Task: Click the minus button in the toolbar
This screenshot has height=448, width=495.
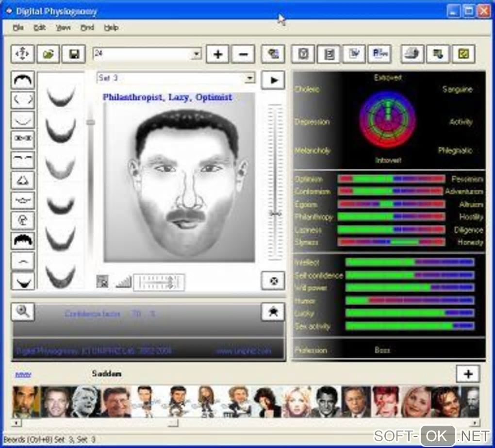Action: click(x=243, y=54)
